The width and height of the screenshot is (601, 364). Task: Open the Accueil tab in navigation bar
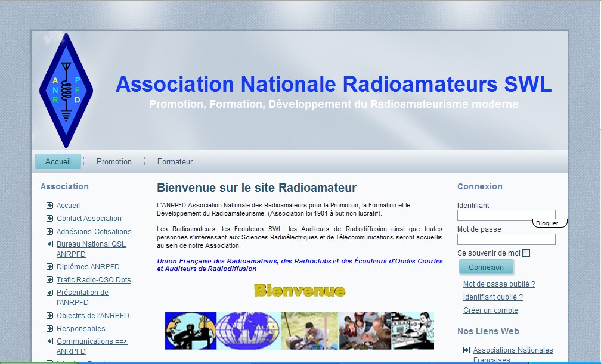click(58, 161)
